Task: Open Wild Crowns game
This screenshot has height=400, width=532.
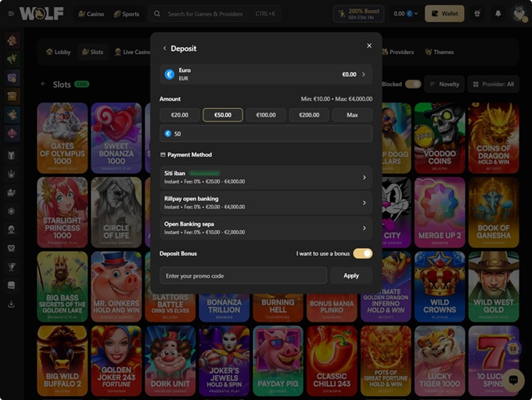Action: (x=440, y=286)
